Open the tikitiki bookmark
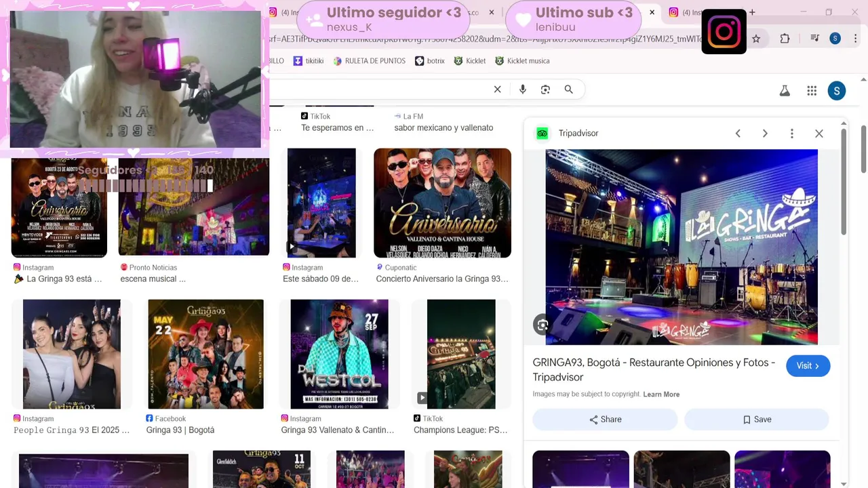This screenshot has height=488, width=868. point(308,61)
